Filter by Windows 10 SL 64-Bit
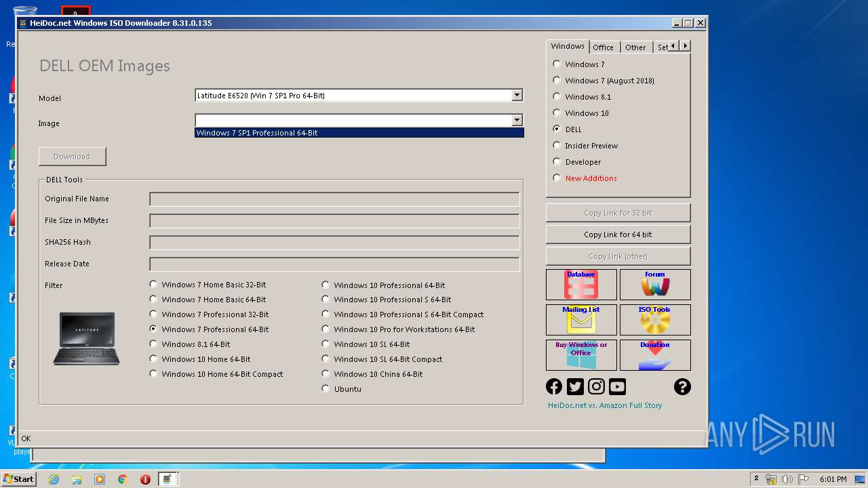This screenshot has width=868, height=488. [x=366, y=344]
